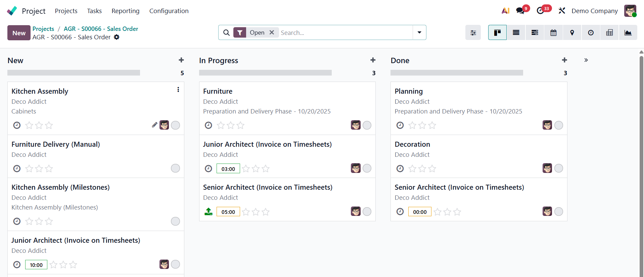Expand the search options dropdown arrow
The width and height of the screenshot is (644, 277).
pos(419,33)
